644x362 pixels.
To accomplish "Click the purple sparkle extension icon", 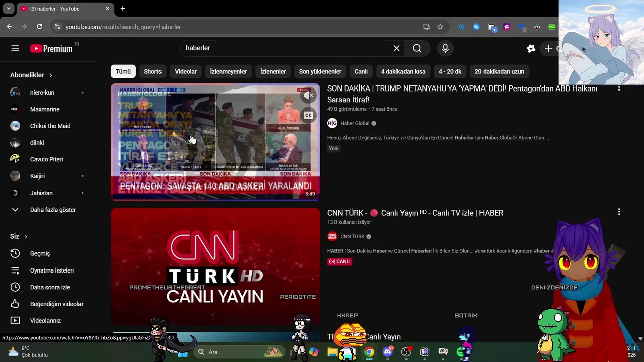I will [507, 27].
